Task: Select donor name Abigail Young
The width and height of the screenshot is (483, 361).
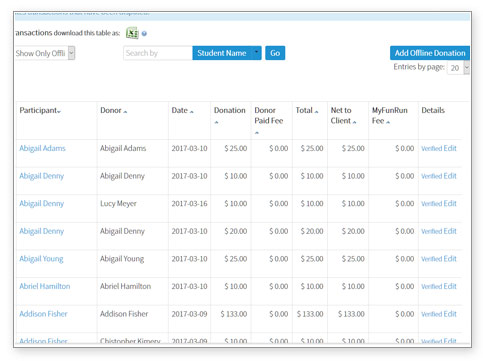Action: pos(122,259)
